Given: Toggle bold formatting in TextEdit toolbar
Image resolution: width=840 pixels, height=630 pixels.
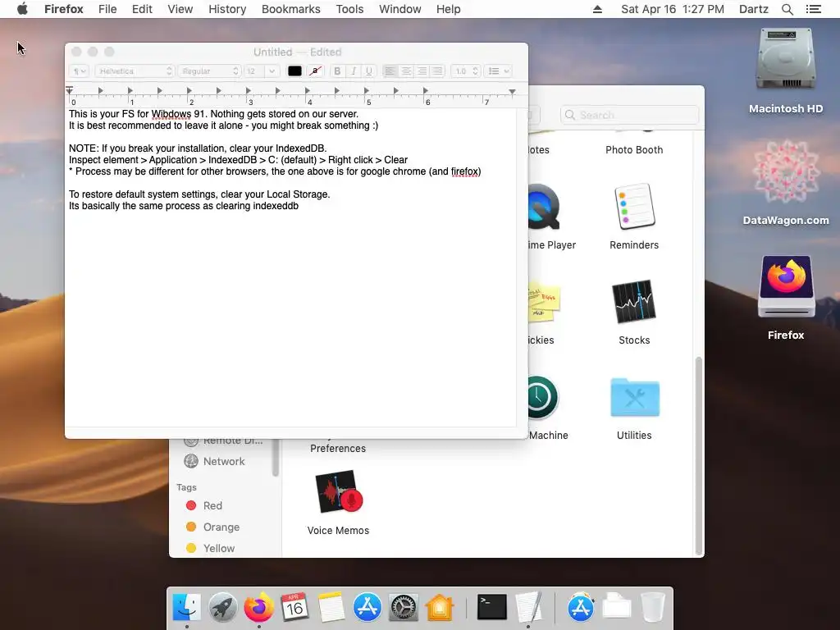Looking at the screenshot, I should (x=337, y=71).
